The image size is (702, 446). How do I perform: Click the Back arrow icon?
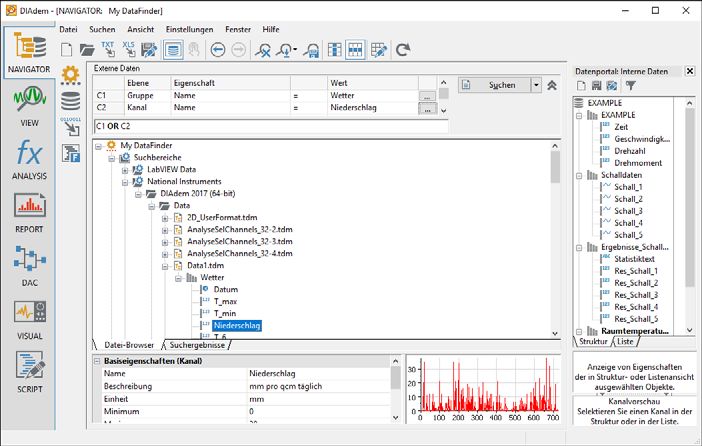pyautogui.click(x=218, y=50)
